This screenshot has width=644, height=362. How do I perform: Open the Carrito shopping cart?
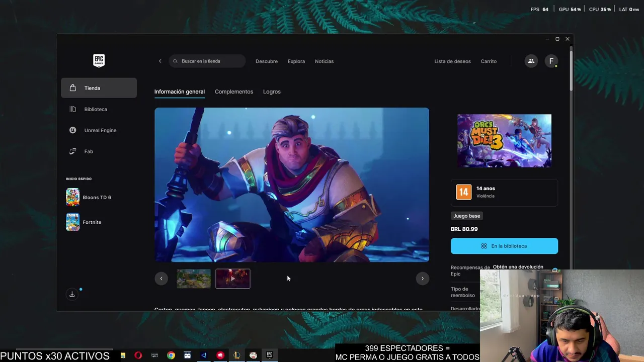(x=489, y=61)
